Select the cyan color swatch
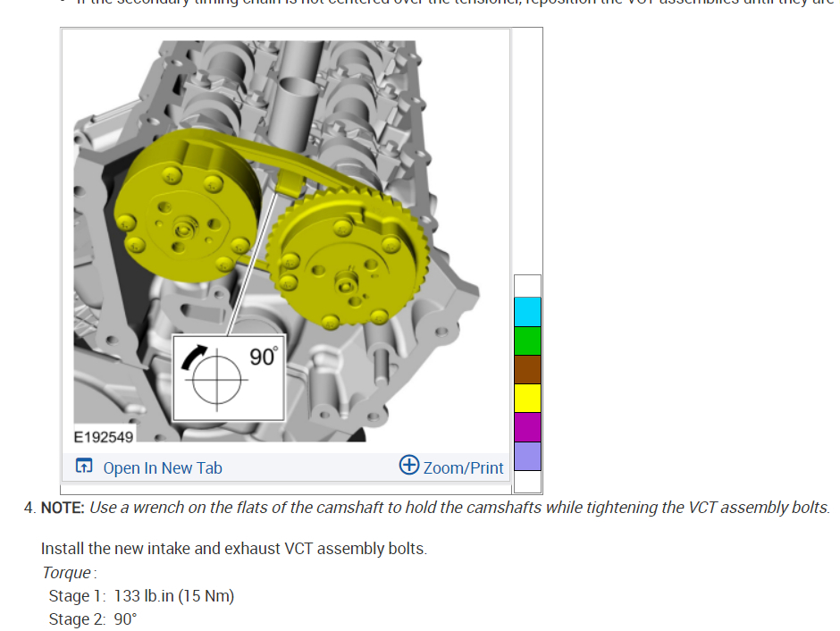Viewport: 840px width, 631px height. [527, 312]
